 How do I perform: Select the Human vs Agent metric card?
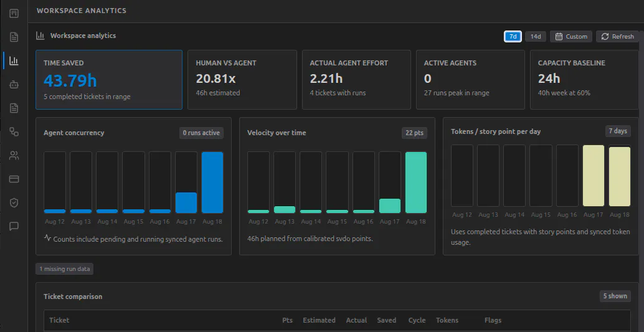[x=242, y=80]
